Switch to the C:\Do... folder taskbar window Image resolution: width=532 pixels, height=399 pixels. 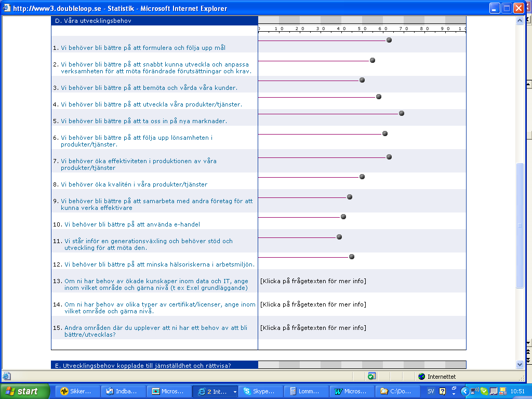click(398, 392)
